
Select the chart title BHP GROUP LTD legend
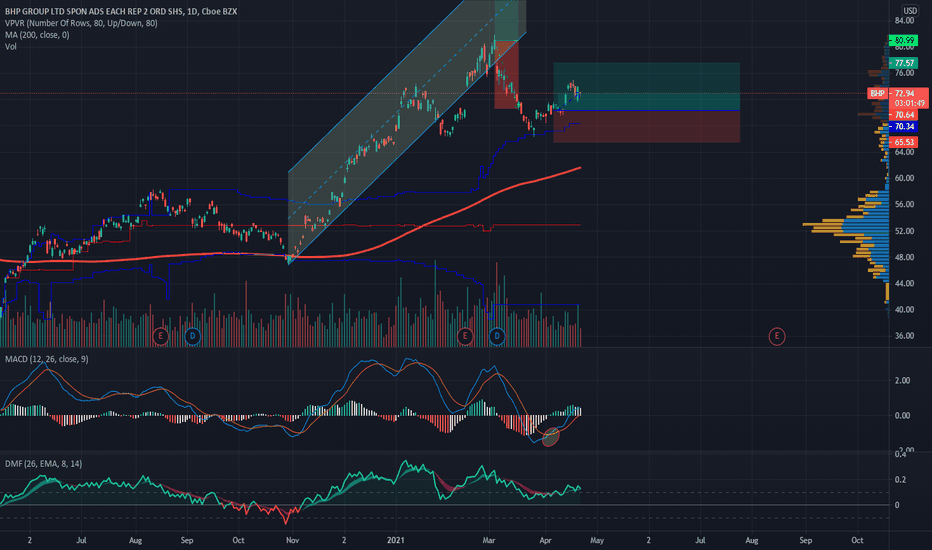121,11
